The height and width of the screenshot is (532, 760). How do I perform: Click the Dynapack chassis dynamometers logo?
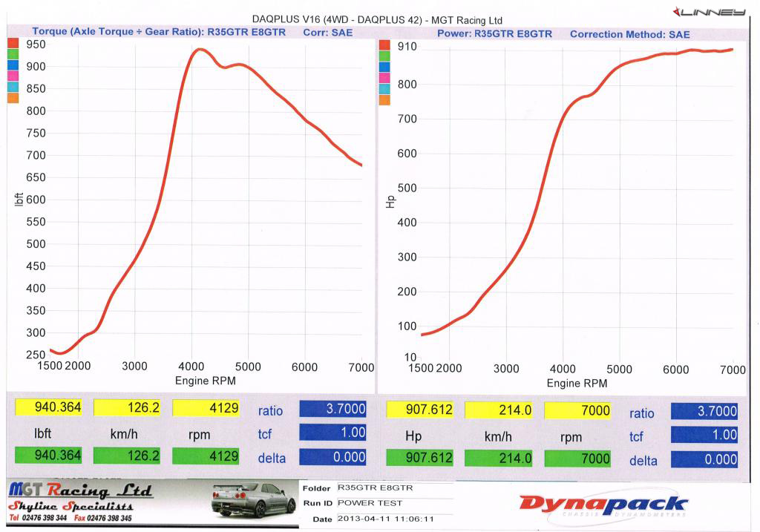(603, 506)
